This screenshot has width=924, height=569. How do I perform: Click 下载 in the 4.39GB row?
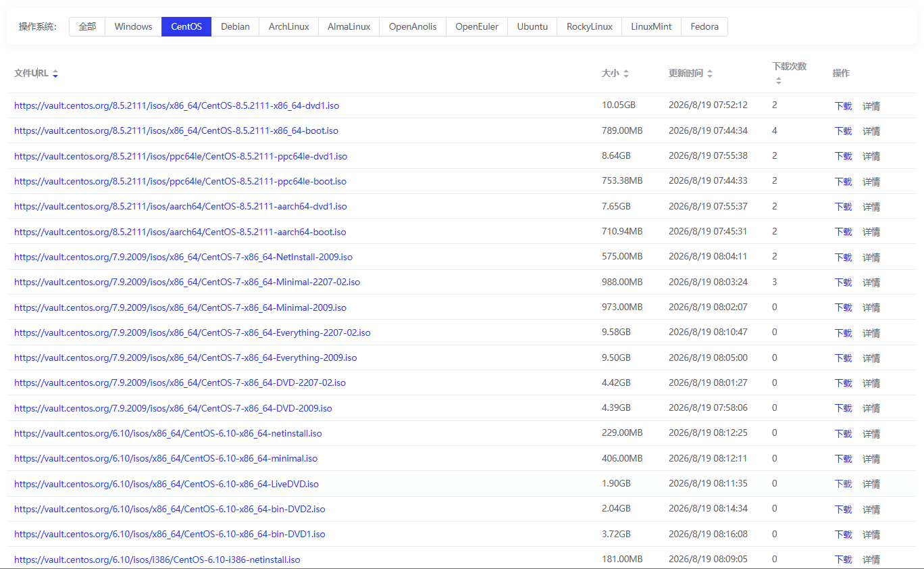[x=844, y=408]
